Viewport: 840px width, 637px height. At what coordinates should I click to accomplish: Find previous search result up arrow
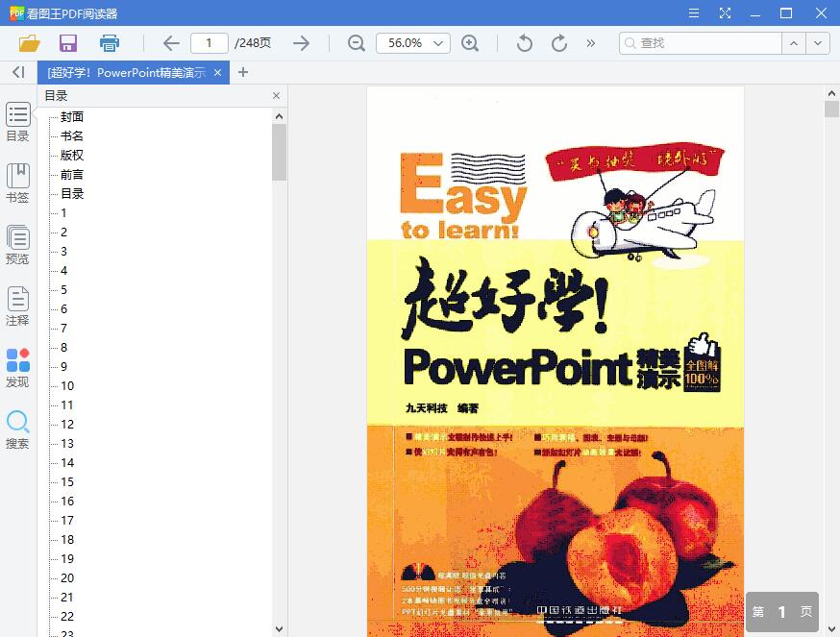[x=794, y=43]
